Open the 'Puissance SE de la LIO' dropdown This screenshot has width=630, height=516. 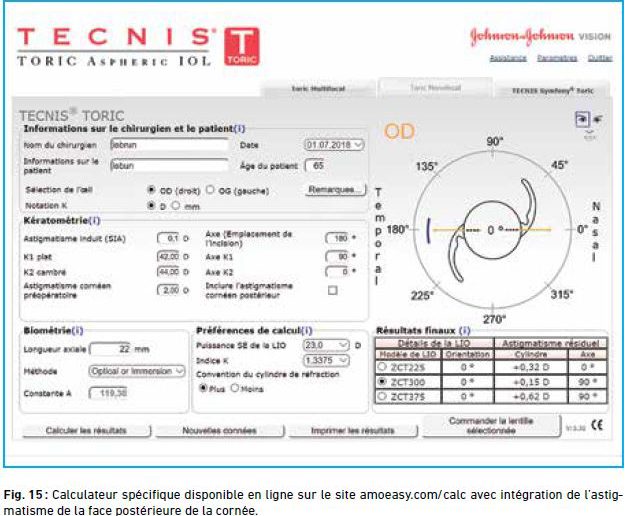(326, 345)
